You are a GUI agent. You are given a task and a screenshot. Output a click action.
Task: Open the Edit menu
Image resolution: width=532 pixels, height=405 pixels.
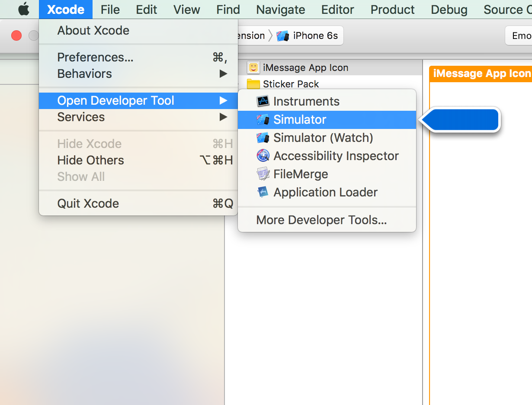pyautogui.click(x=147, y=9)
